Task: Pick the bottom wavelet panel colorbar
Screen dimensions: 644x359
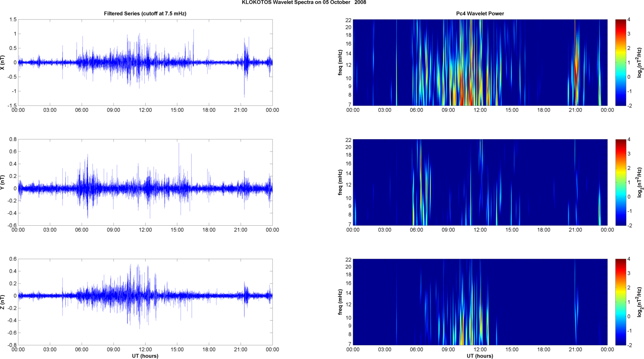Action: click(x=620, y=302)
